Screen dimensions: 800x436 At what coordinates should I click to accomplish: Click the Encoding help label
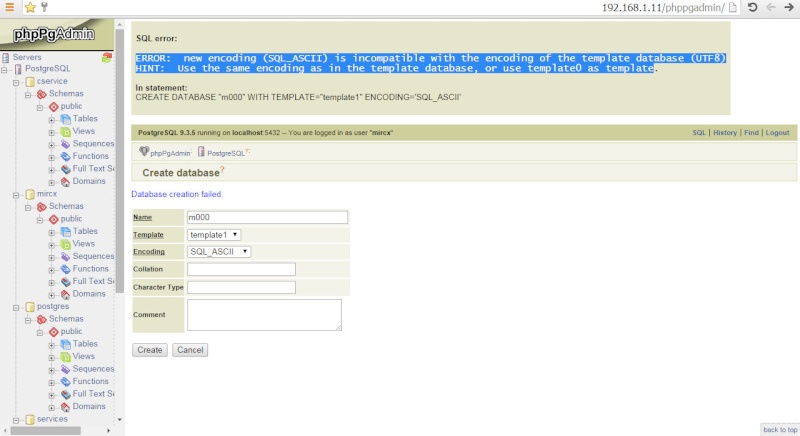pyautogui.click(x=148, y=251)
